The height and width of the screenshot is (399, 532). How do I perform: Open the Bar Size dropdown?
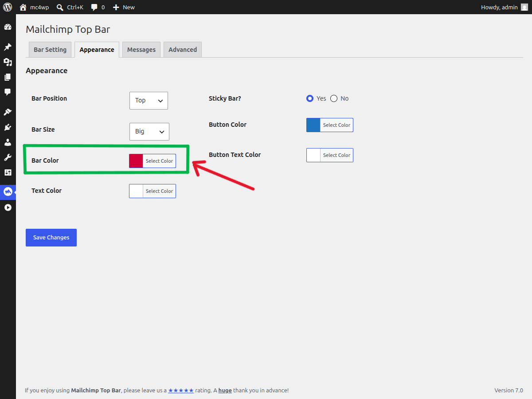pos(149,132)
